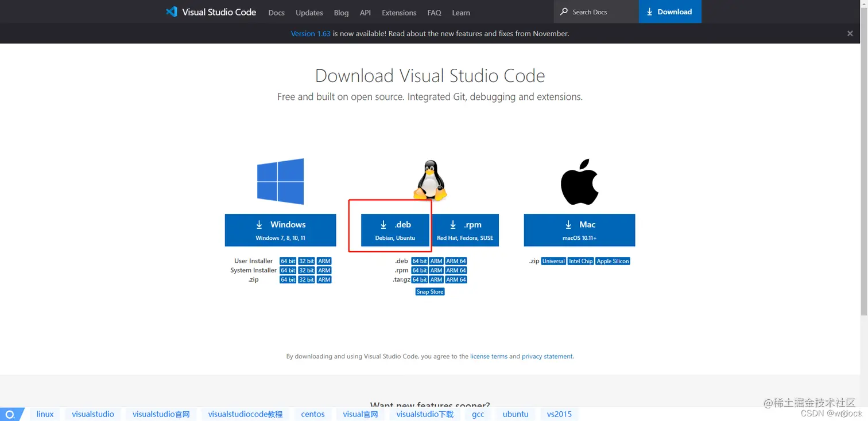The height and width of the screenshot is (421, 868).
Task: Select Mac .zip Apple Silicon
Action: click(613, 261)
